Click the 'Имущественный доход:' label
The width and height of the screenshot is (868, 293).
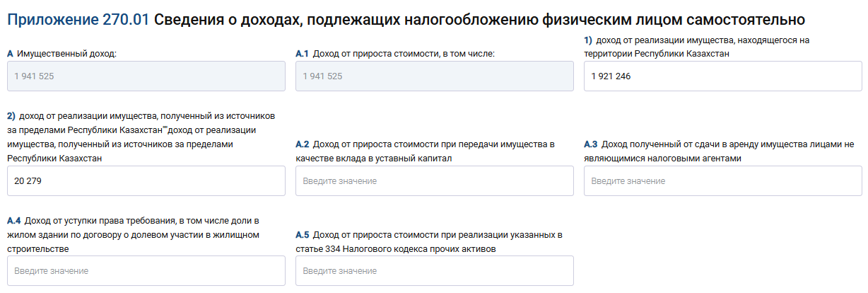[66, 54]
